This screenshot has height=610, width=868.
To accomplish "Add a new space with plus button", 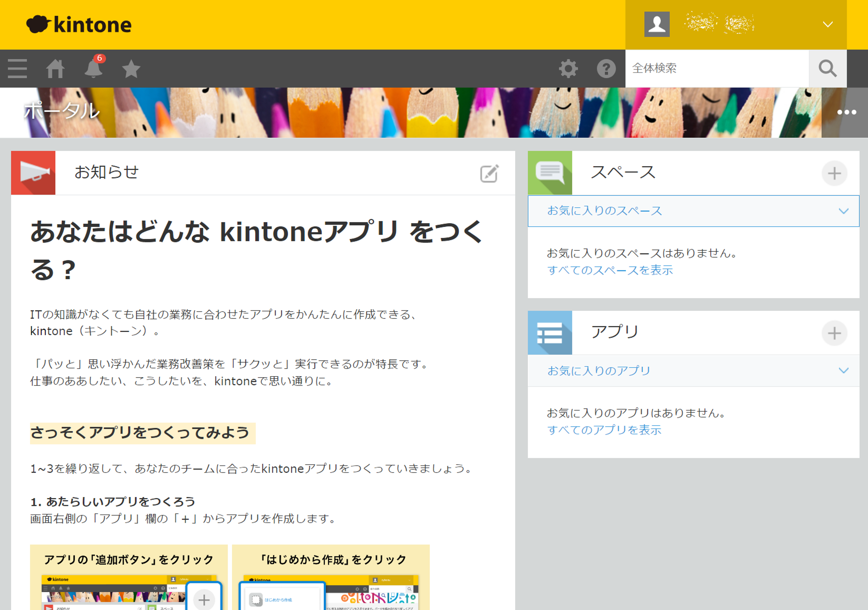I will pos(834,173).
